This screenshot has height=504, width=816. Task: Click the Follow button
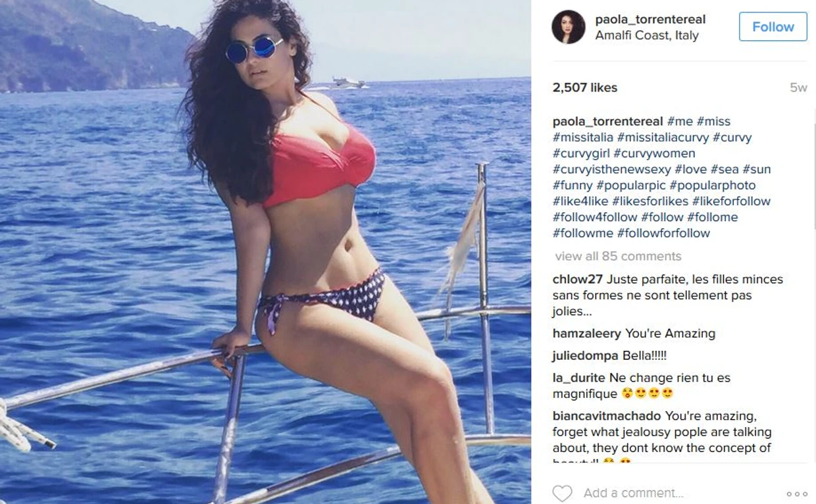[773, 27]
